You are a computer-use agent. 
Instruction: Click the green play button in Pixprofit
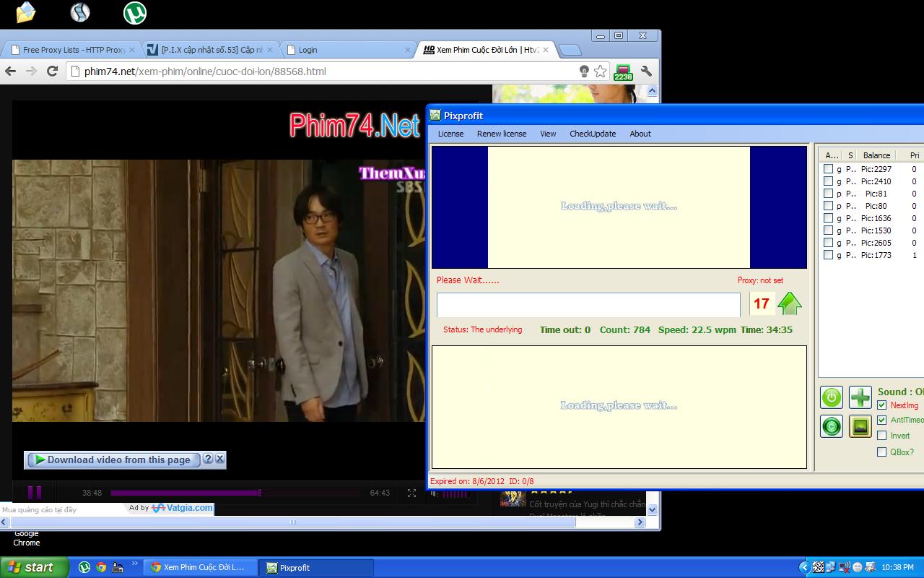(x=832, y=426)
